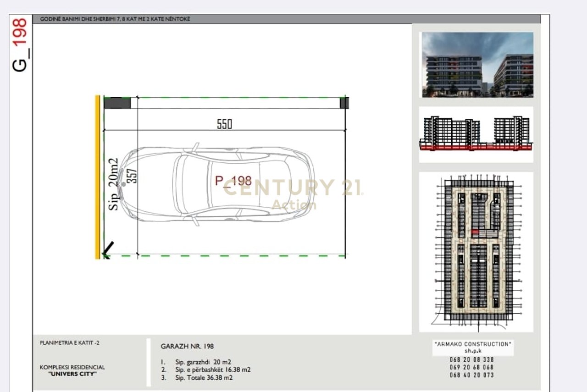This screenshot has height=392, width=587.
Task: Open the building rendering photo
Action: 477,64
